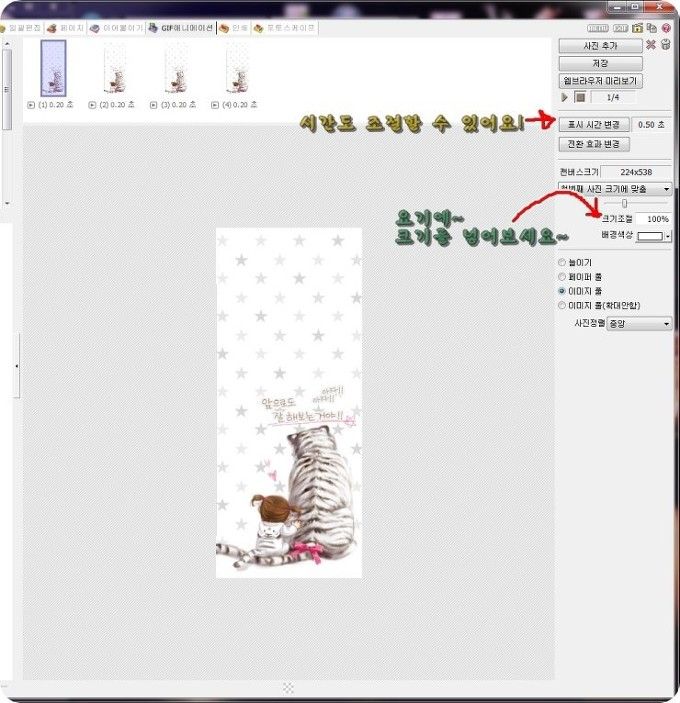Screen dimensions: 680x703
Task: Select frame (2) thumbnail
Action: point(115,68)
